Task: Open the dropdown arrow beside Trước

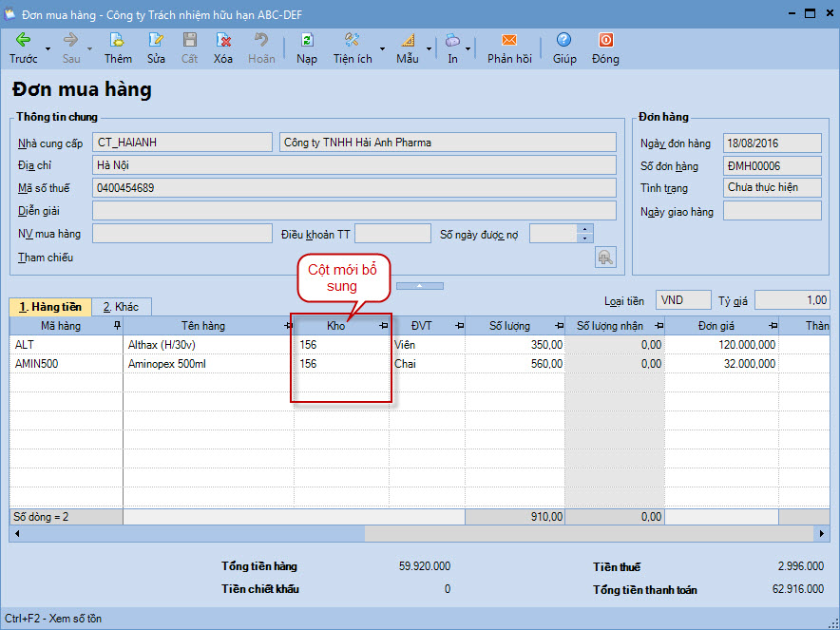Action: pyautogui.click(x=48, y=48)
